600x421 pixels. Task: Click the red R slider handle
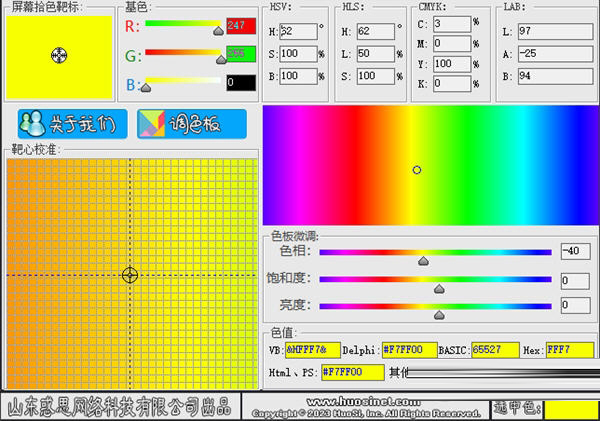pos(217,30)
